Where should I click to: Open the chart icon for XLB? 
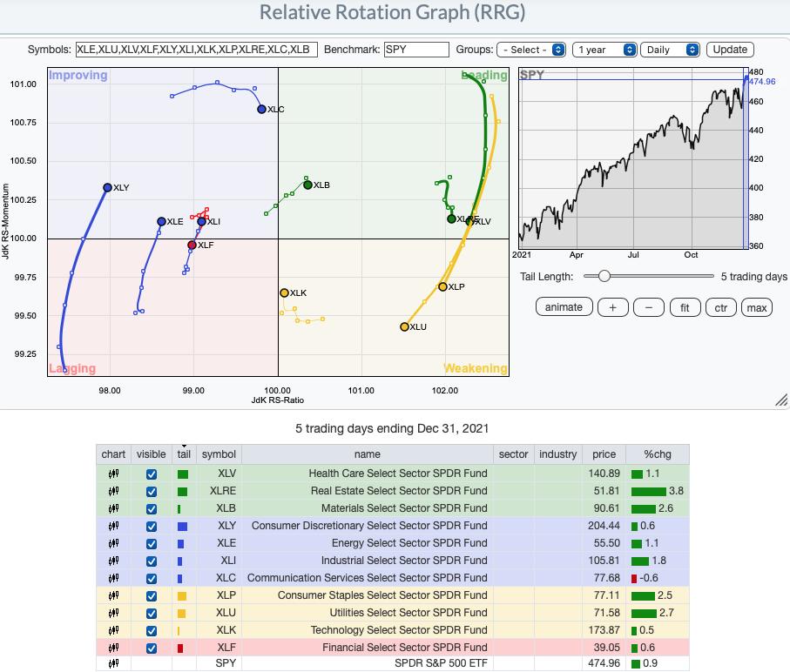pos(113,508)
